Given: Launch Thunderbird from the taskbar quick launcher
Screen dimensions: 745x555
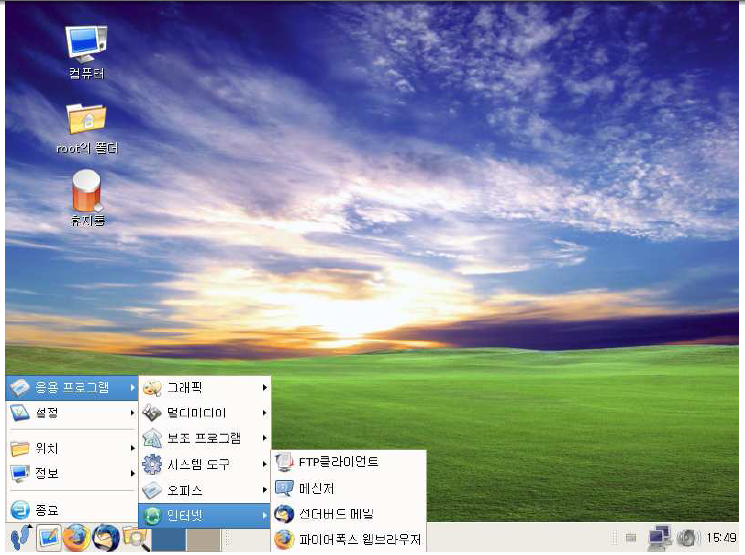Looking at the screenshot, I should (106, 538).
